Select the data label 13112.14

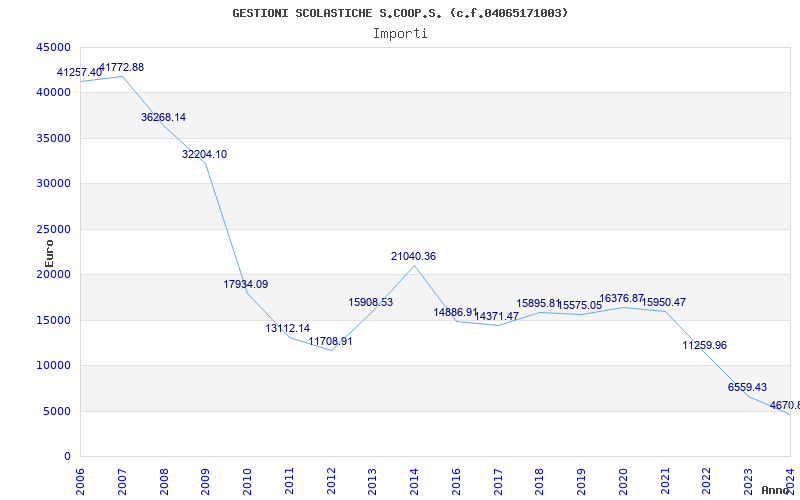click(x=287, y=328)
